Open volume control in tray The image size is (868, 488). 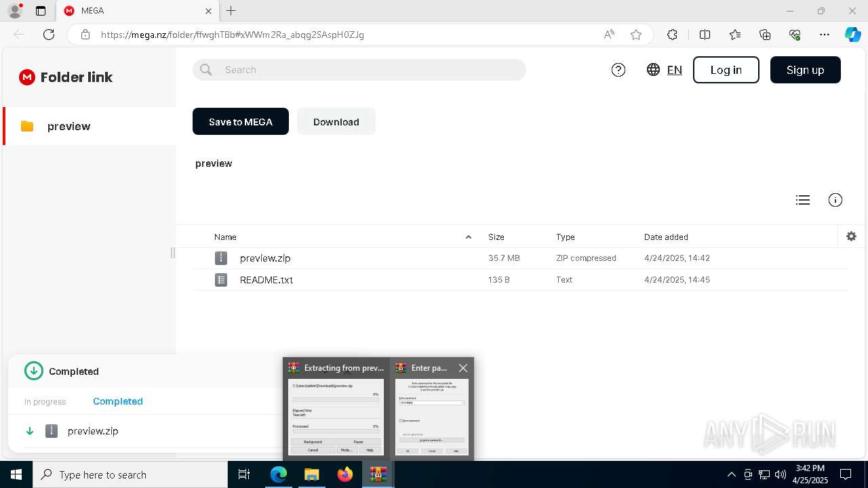point(781,474)
